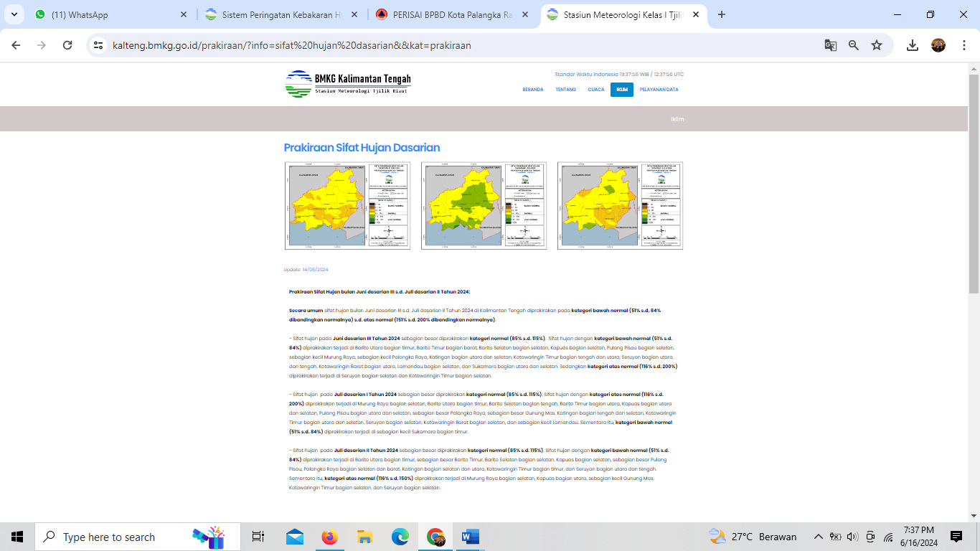The width and height of the screenshot is (980, 551).
Task: Switch to Sistem Peringatan Kebakaran tab
Action: tap(281, 14)
